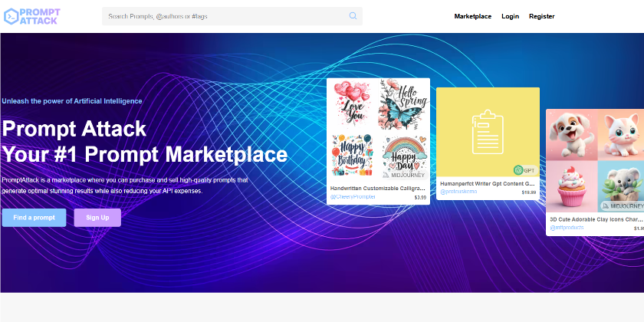Select the clay koala thumbnail
The height and width of the screenshot is (322, 644).
click(x=620, y=186)
